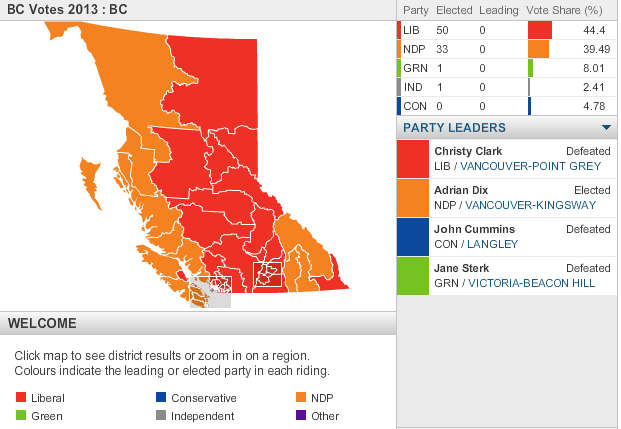Click the Conservative blue legend square

click(x=160, y=398)
